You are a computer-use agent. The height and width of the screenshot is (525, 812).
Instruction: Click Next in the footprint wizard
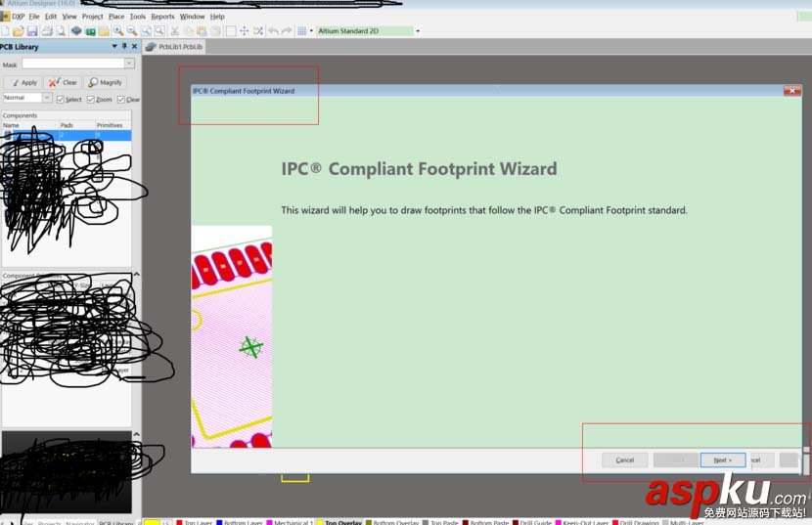click(x=722, y=459)
